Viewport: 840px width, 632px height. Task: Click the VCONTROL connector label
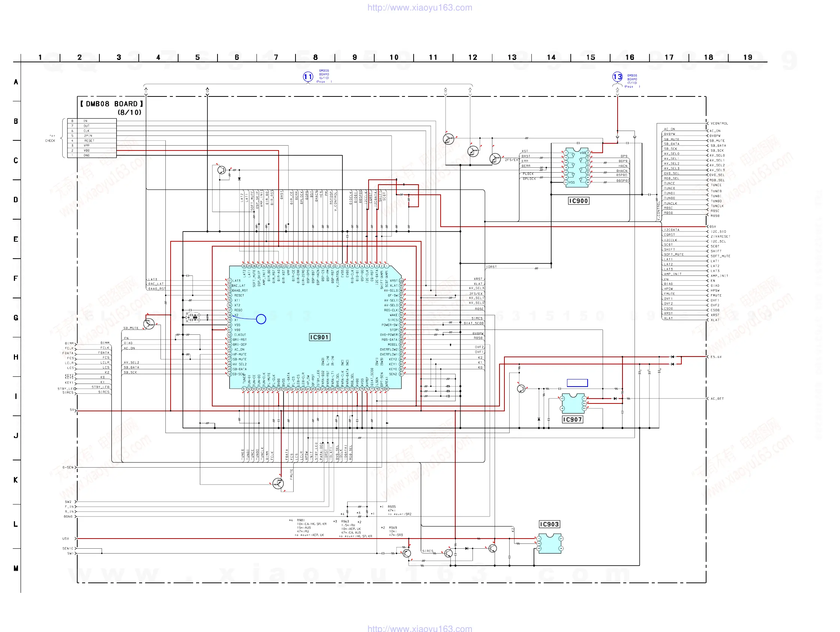pos(719,123)
